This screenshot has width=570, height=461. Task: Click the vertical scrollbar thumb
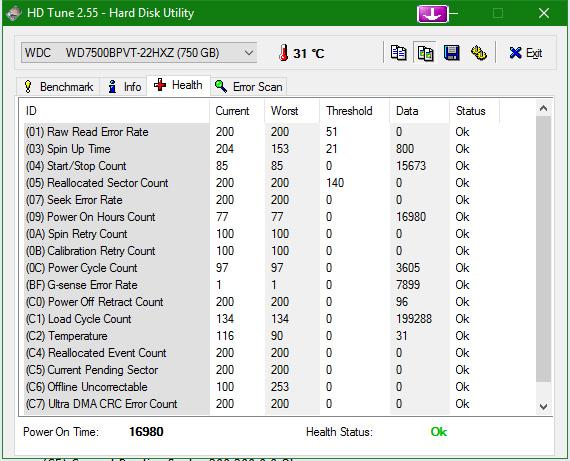coord(543,249)
